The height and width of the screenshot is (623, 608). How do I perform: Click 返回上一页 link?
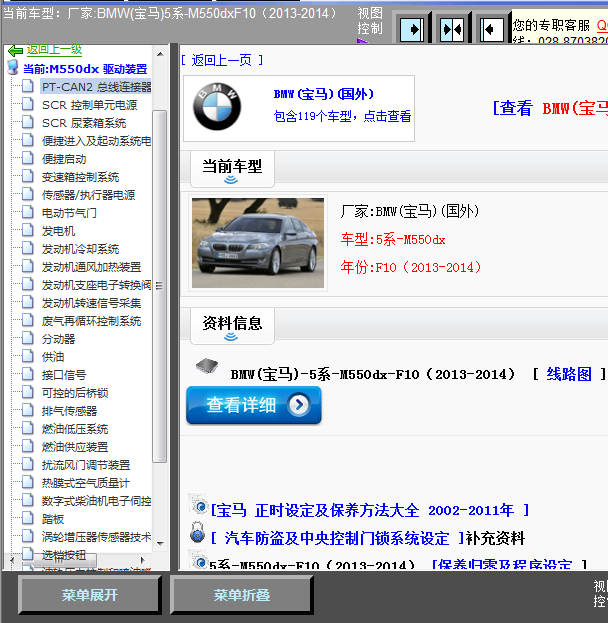(221, 60)
